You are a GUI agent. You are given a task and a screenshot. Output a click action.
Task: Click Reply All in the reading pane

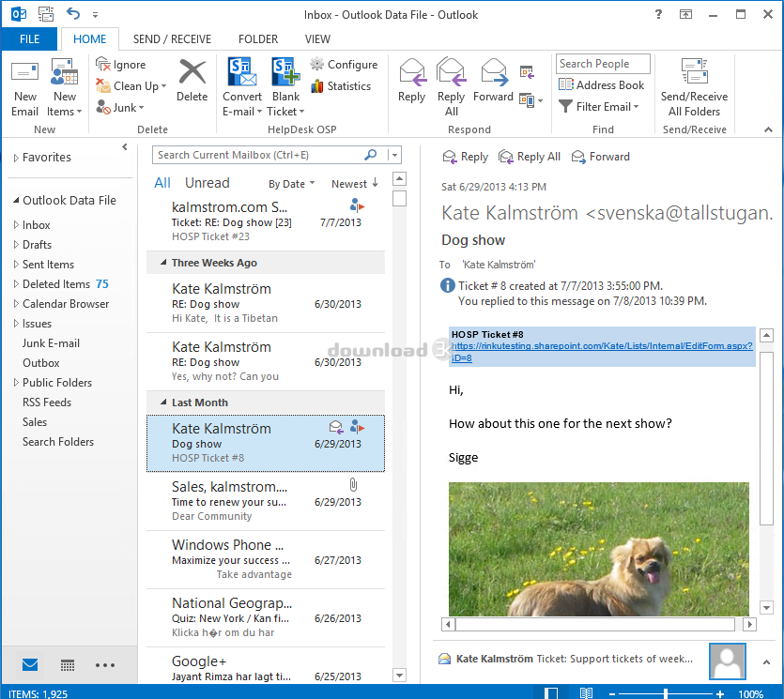click(530, 157)
